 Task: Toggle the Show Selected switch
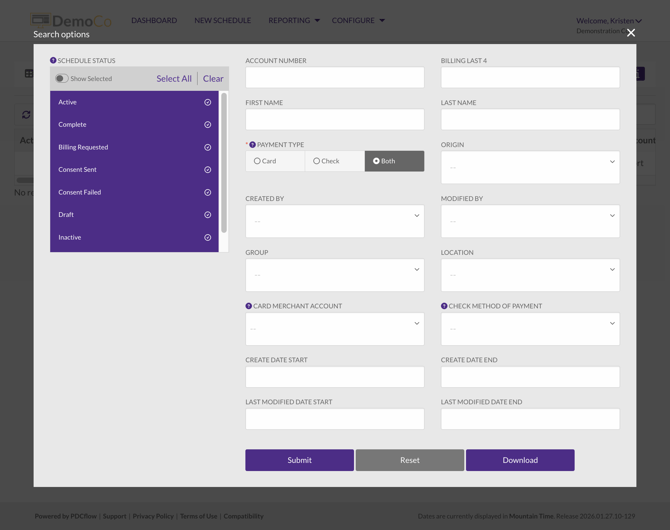click(x=62, y=78)
